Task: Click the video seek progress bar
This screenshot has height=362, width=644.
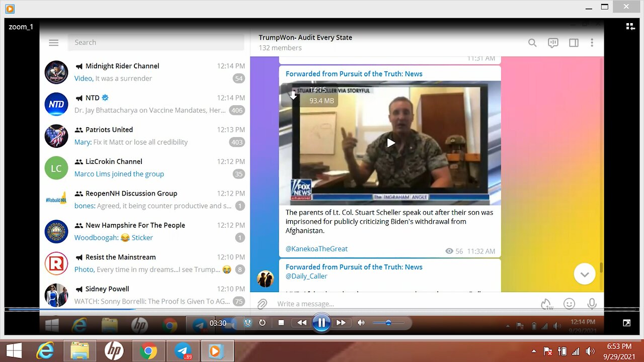Action: 322,310
